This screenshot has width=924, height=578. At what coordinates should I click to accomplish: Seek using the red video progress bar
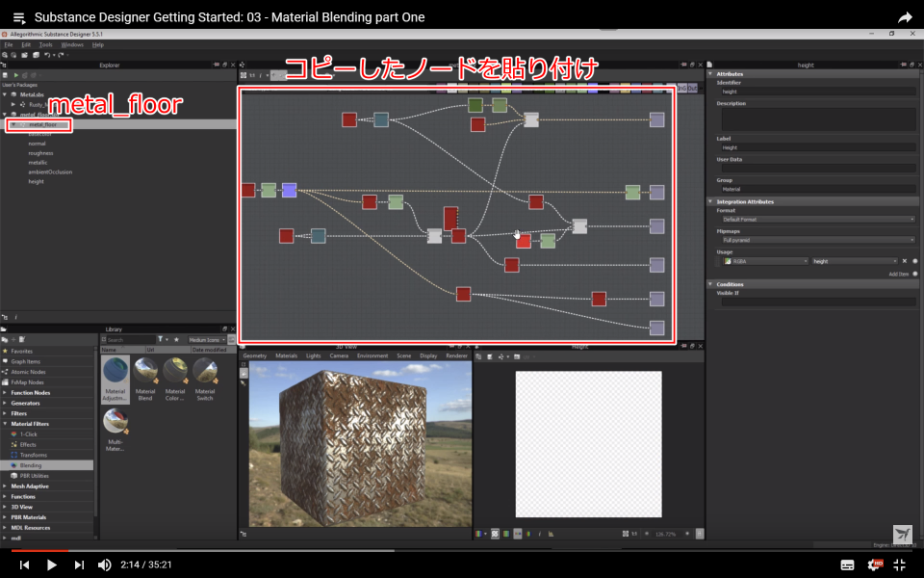click(39, 551)
